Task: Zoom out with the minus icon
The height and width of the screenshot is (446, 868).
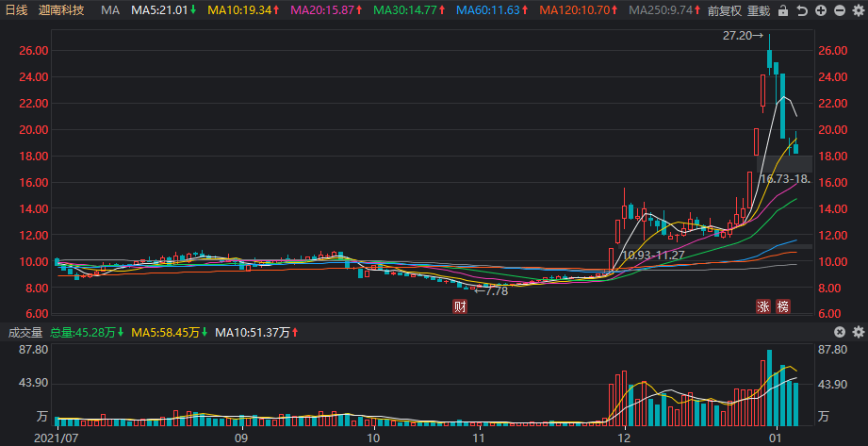Action: [840, 10]
